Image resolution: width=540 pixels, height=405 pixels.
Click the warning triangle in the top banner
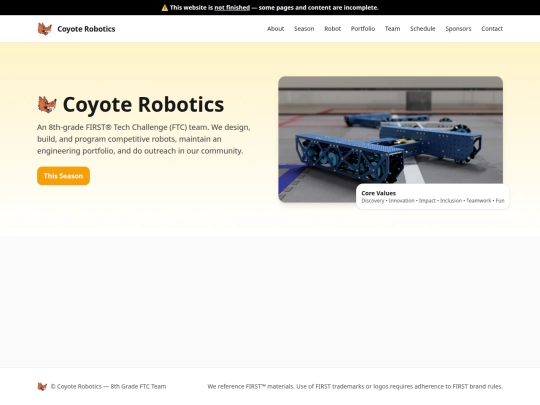(x=165, y=8)
